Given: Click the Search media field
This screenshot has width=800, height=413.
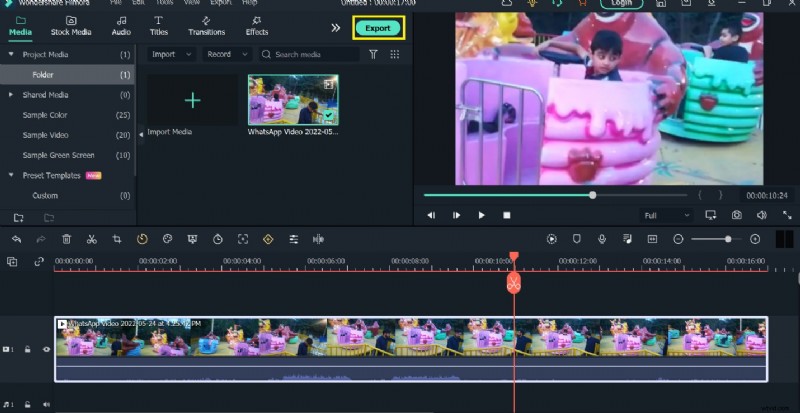Looking at the screenshot, I should [x=309, y=54].
